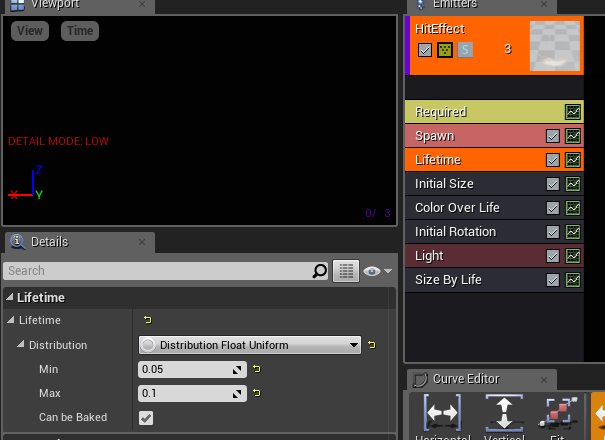Close the Curve Editor tab
The image size is (605, 440).
544,380
